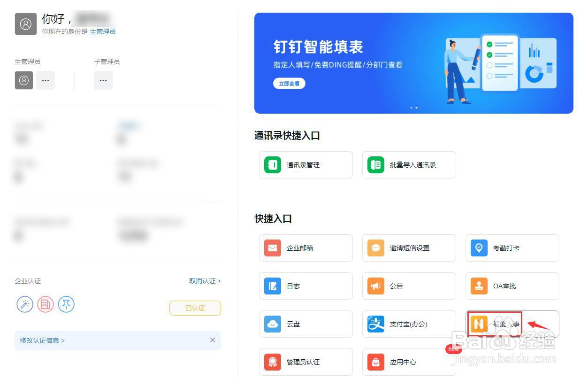Screen dimensions: 588x379
Task: Open the 日志 log feature
Action: click(305, 286)
